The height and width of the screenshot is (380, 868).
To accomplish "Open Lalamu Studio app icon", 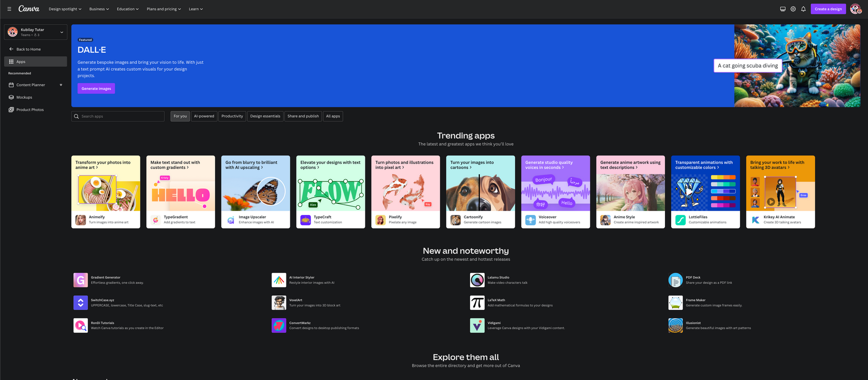I will point(477,280).
